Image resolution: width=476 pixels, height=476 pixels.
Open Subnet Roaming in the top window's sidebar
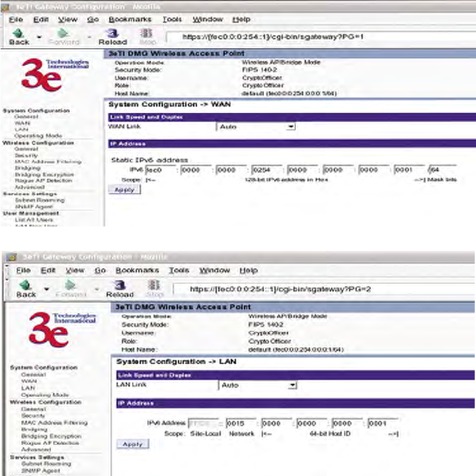coord(40,200)
